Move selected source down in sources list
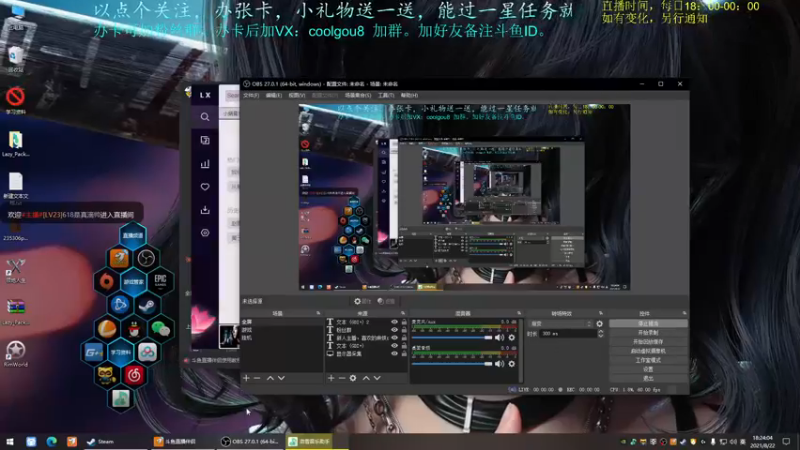The height and width of the screenshot is (450, 800). (x=377, y=378)
